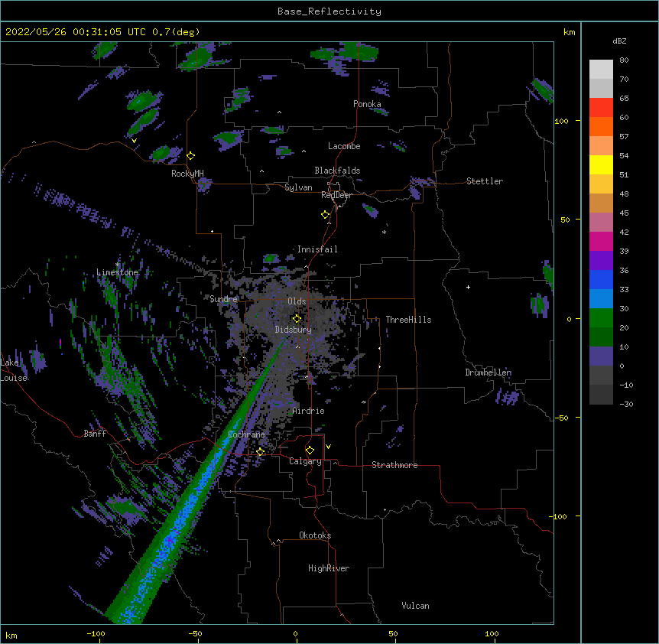This screenshot has height=644, width=659.
Task: Click the HighRiver town label
Action: (x=329, y=568)
